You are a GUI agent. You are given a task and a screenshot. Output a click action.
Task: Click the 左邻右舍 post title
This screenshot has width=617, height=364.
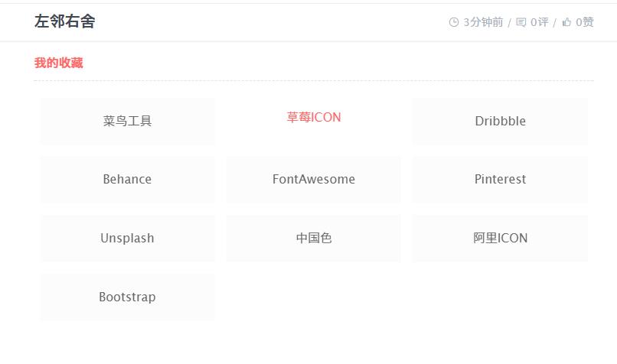coord(65,21)
